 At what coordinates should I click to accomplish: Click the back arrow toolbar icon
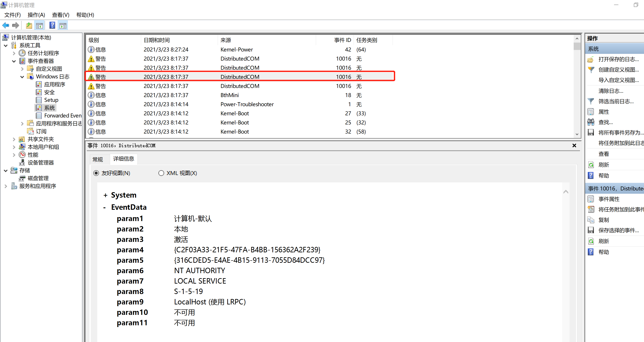(x=5, y=25)
